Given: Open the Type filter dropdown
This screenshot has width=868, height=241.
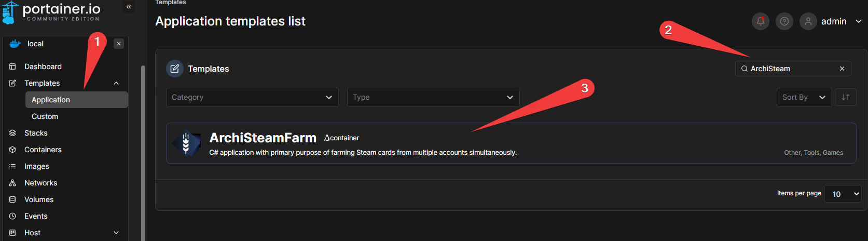Looking at the screenshot, I should point(433,97).
